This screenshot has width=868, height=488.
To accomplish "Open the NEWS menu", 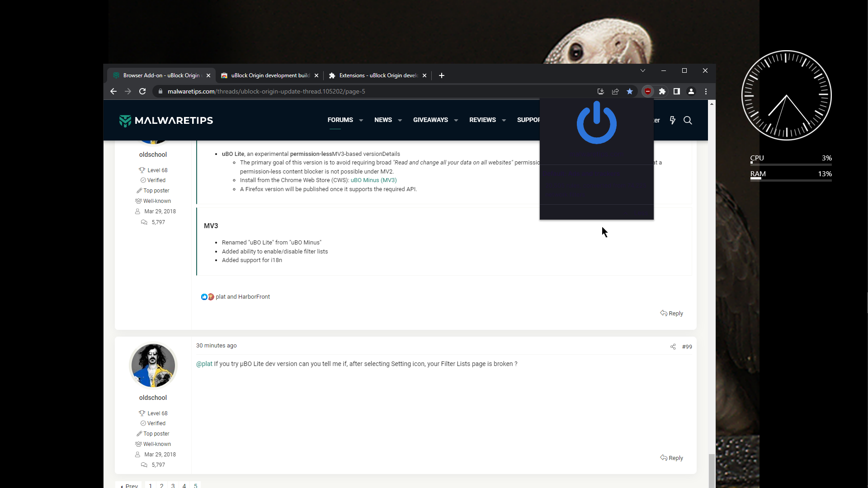I will [x=383, y=120].
